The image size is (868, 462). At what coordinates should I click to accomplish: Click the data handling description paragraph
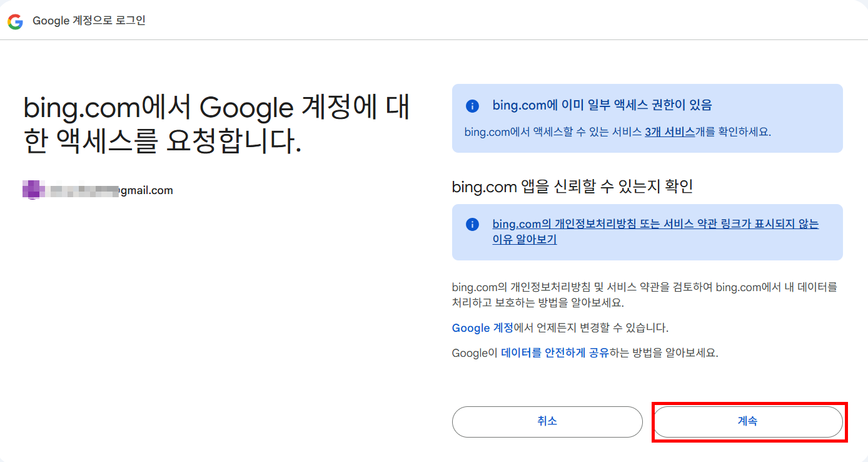[x=644, y=293]
